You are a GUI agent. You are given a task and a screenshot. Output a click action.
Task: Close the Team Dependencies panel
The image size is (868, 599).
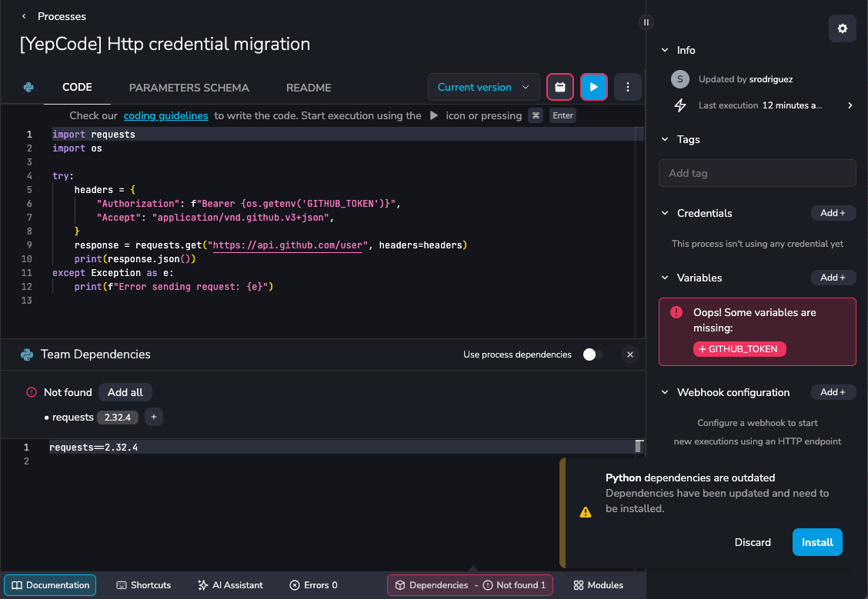tap(629, 354)
